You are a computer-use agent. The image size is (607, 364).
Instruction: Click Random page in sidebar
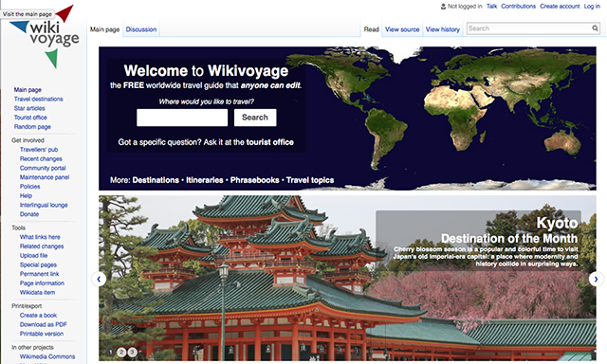(32, 127)
